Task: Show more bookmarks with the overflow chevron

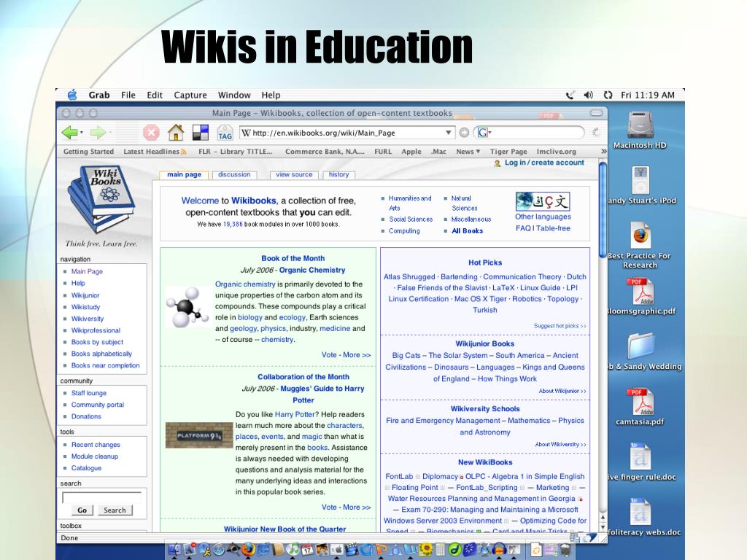Action: [x=603, y=152]
